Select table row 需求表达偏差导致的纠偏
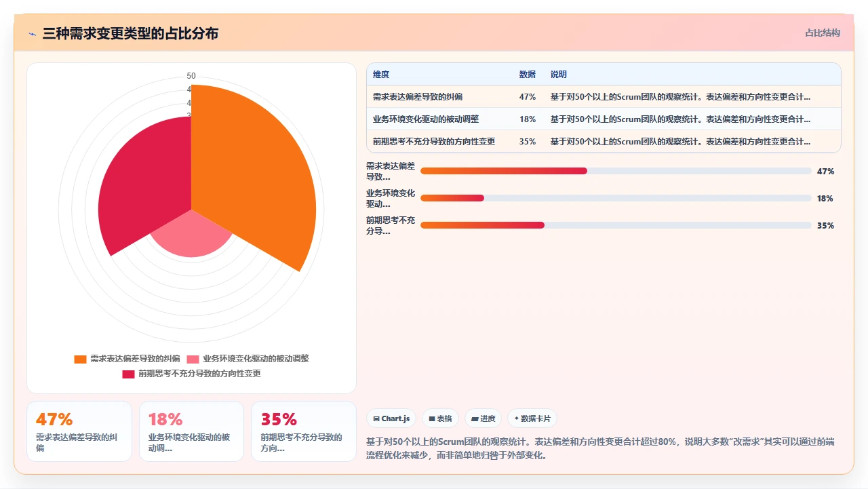 pos(604,97)
